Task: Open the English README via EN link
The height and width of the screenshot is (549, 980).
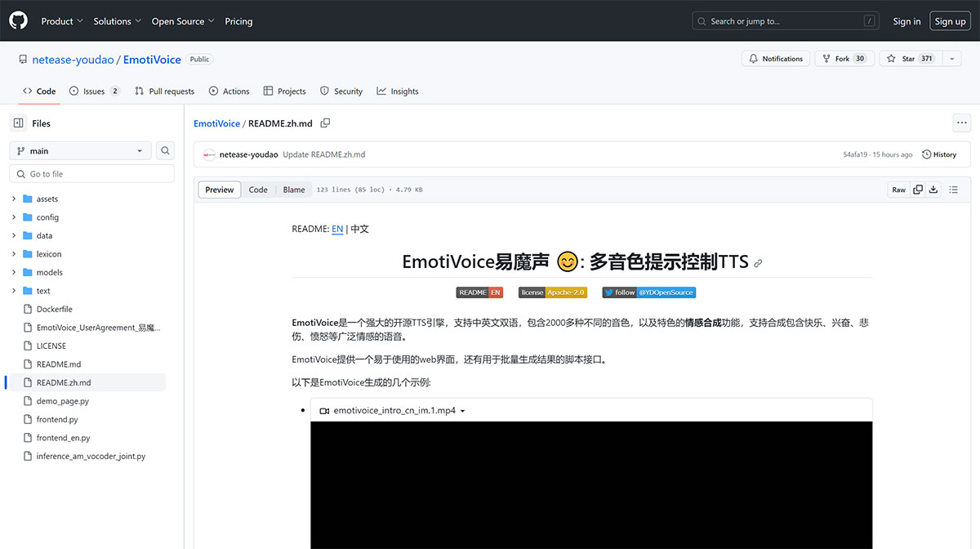Action: click(x=337, y=229)
